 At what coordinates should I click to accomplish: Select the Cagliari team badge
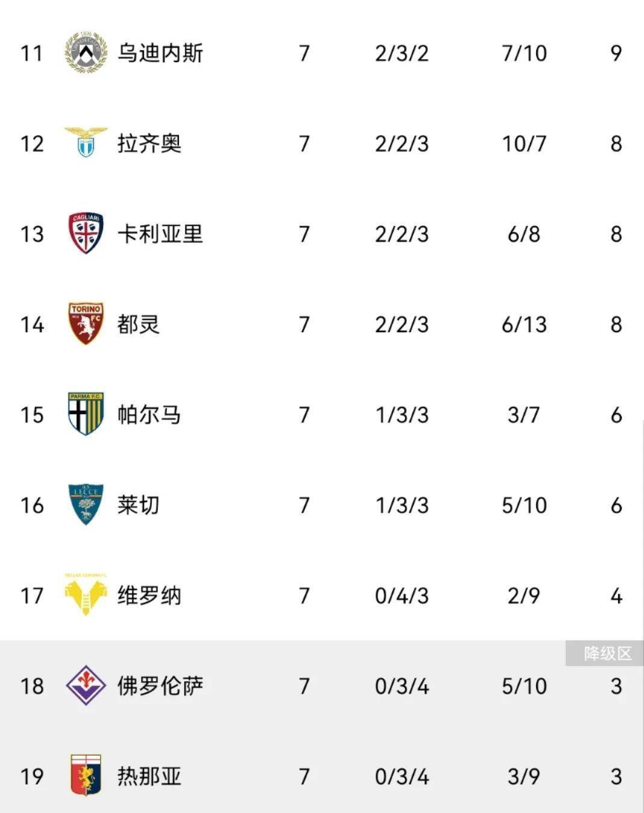tap(86, 233)
